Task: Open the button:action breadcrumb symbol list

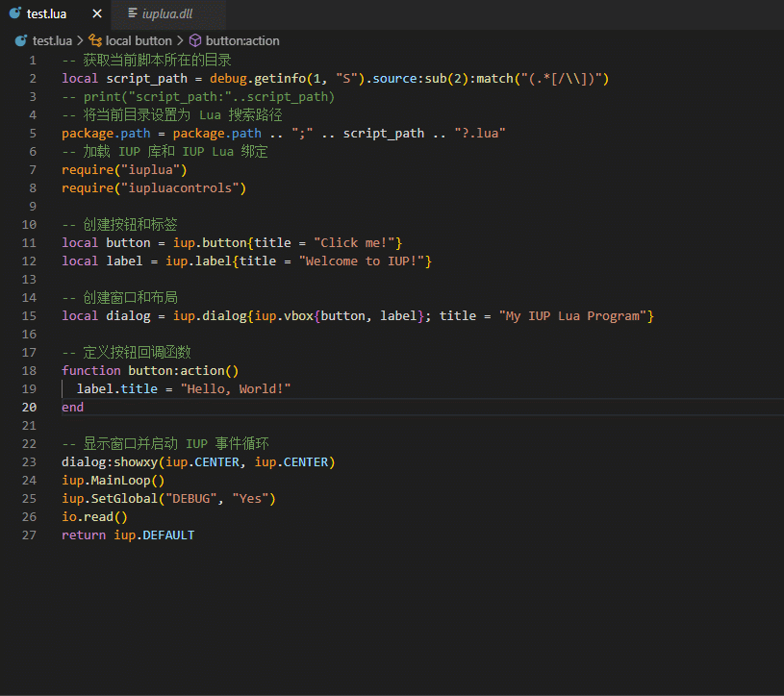Action: [242, 40]
